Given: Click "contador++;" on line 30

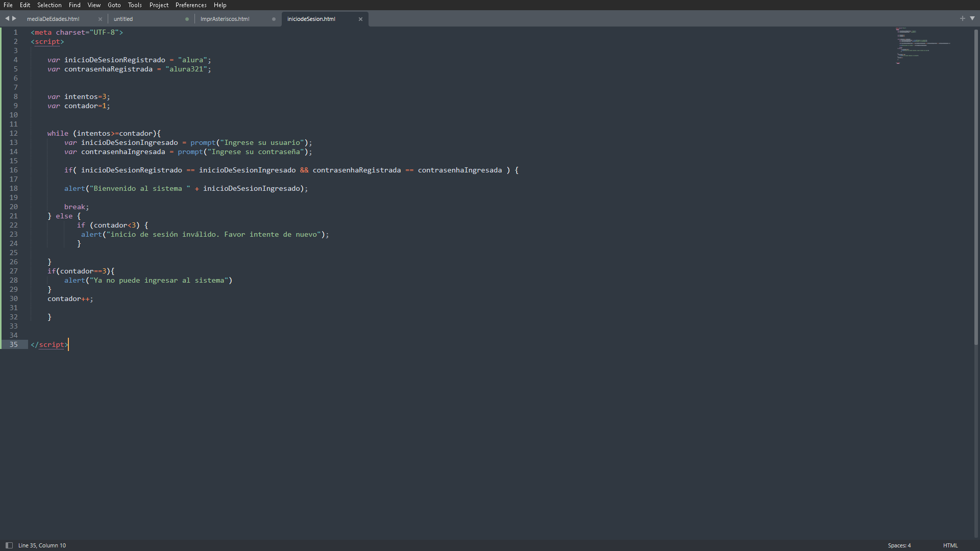Looking at the screenshot, I should pyautogui.click(x=70, y=298).
